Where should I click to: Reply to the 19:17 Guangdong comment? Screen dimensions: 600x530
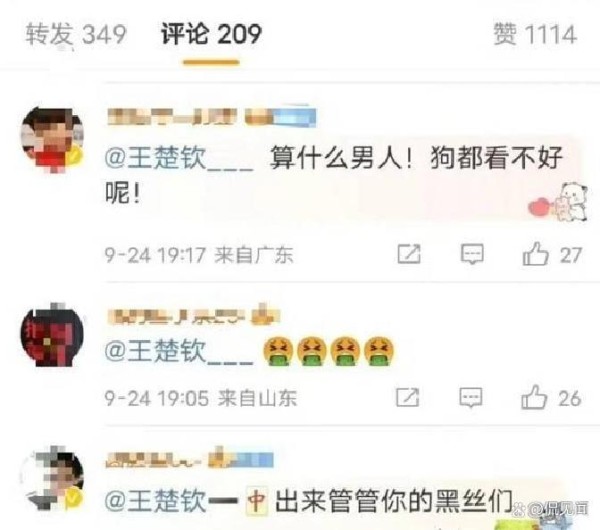pyautogui.click(x=472, y=254)
